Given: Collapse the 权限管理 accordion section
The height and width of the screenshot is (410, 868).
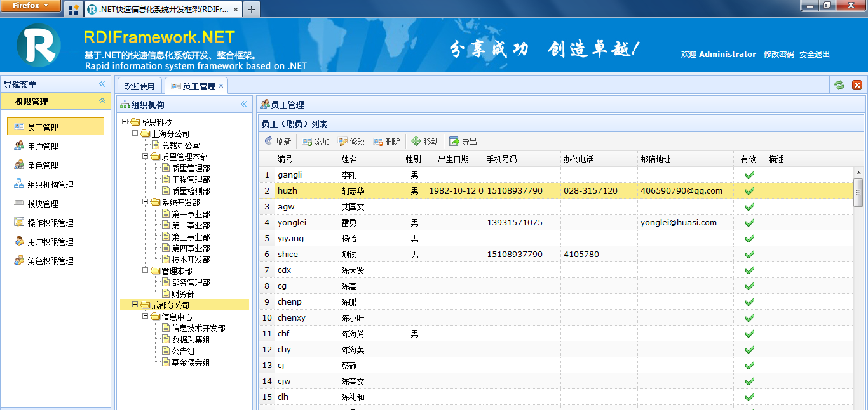Looking at the screenshot, I should 102,102.
